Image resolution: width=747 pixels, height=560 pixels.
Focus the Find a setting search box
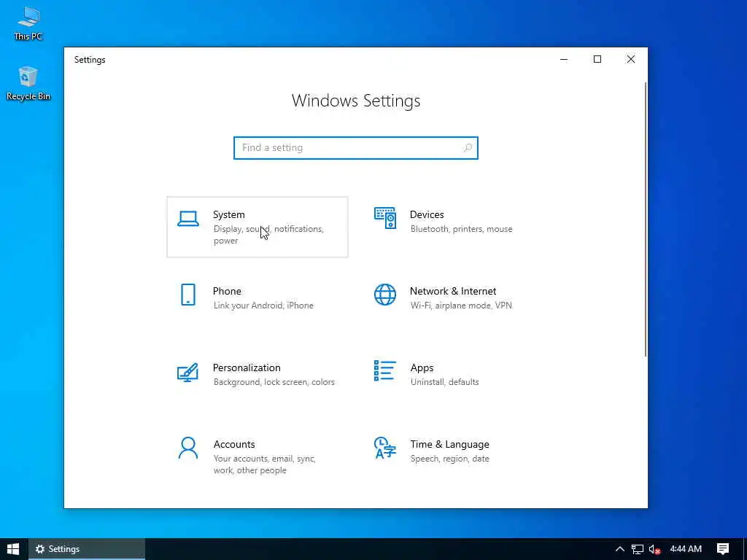point(356,147)
